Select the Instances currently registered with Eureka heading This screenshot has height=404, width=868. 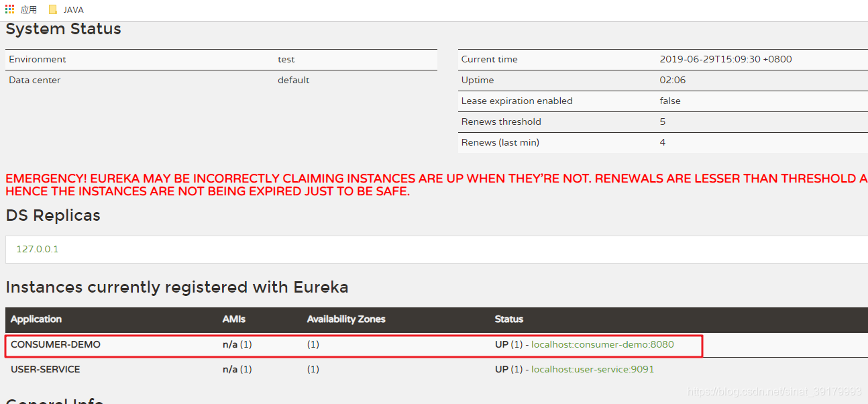coord(177,287)
